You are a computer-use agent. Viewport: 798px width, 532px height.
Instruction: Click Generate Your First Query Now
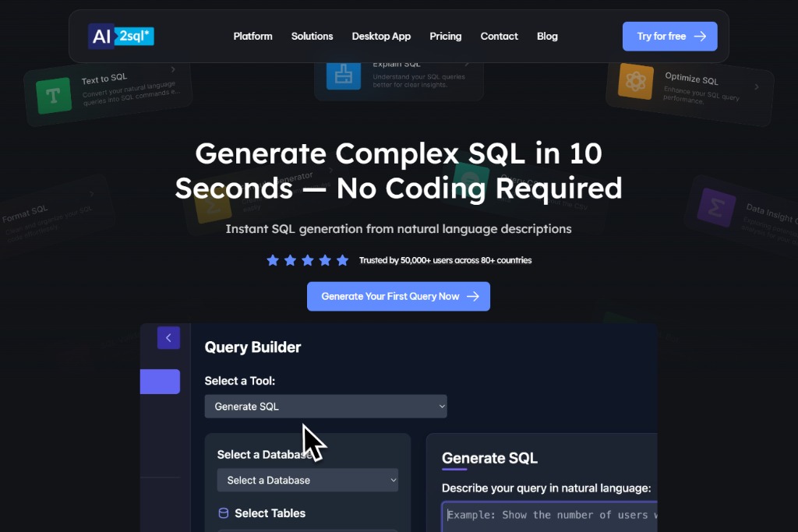point(398,296)
